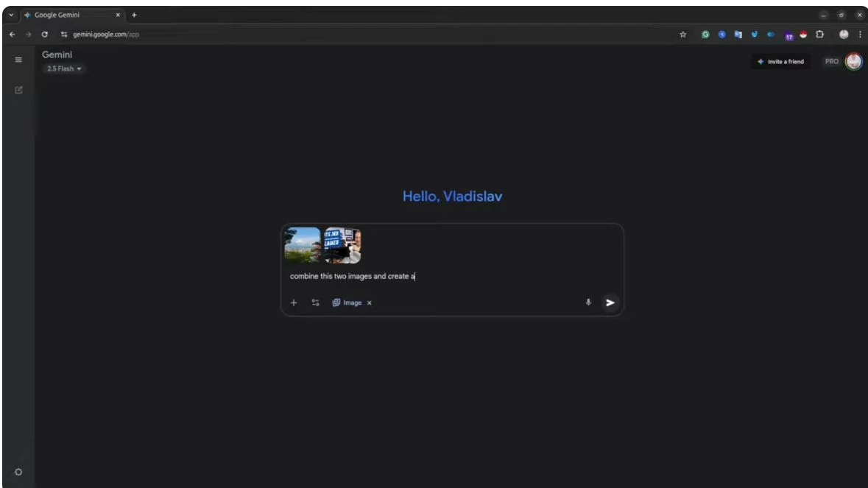The height and width of the screenshot is (488, 868).
Task: Reload the Gemini page
Action: 45,35
